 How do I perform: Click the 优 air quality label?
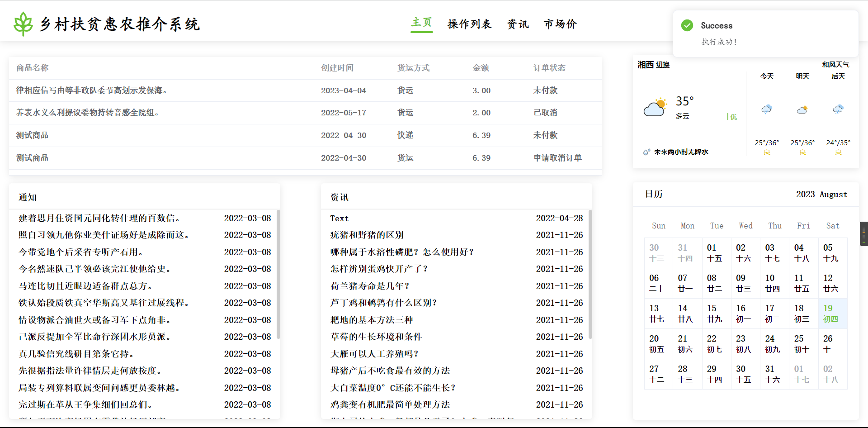[733, 117]
